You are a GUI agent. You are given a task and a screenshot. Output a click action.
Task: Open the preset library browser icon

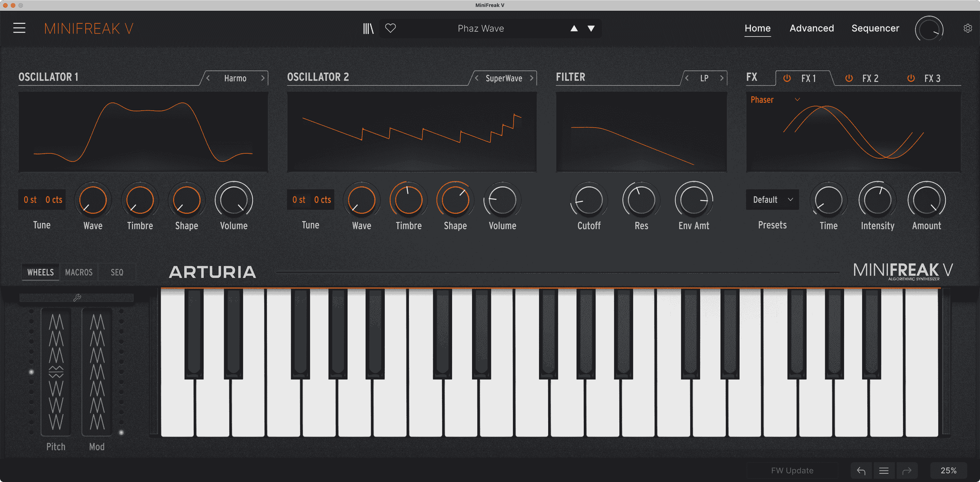tap(368, 28)
